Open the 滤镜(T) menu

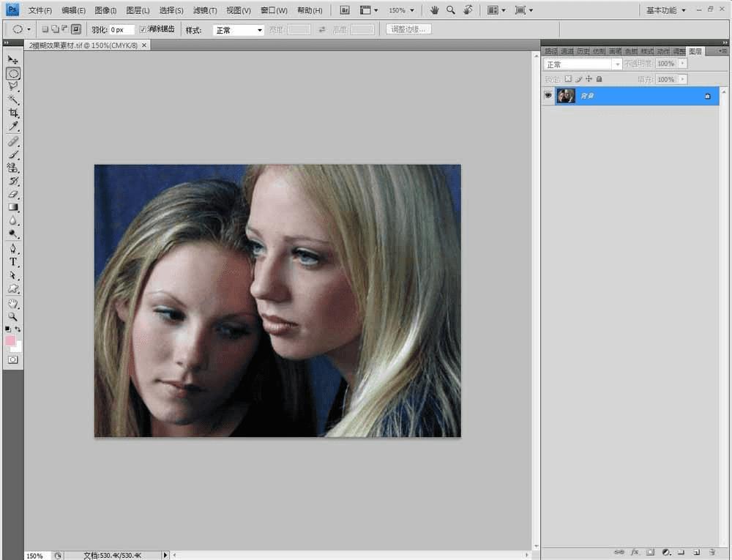pos(205,10)
